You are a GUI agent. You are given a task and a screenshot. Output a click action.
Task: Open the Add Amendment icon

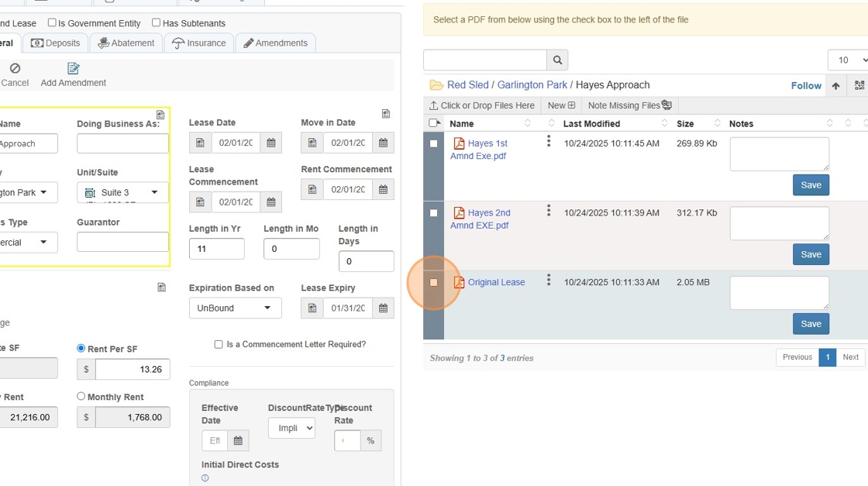point(74,69)
